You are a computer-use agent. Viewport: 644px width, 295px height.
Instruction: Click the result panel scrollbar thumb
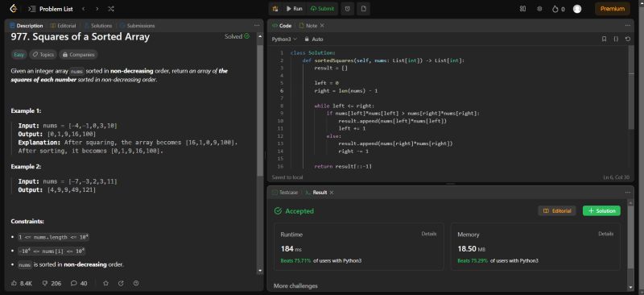point(631,237)
